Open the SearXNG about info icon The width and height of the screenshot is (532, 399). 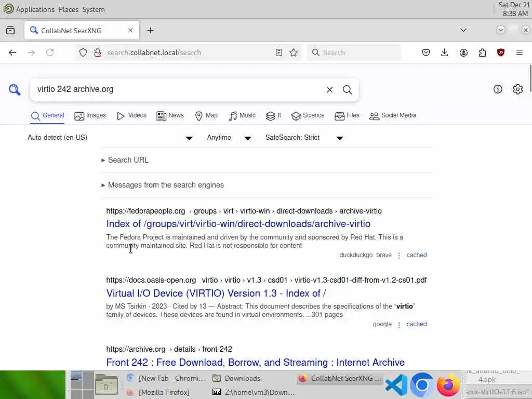coord(498,89)
